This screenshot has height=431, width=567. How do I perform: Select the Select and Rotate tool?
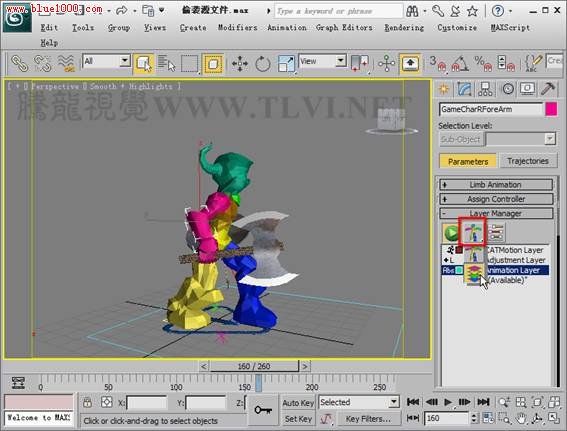[x=263, y=64]
